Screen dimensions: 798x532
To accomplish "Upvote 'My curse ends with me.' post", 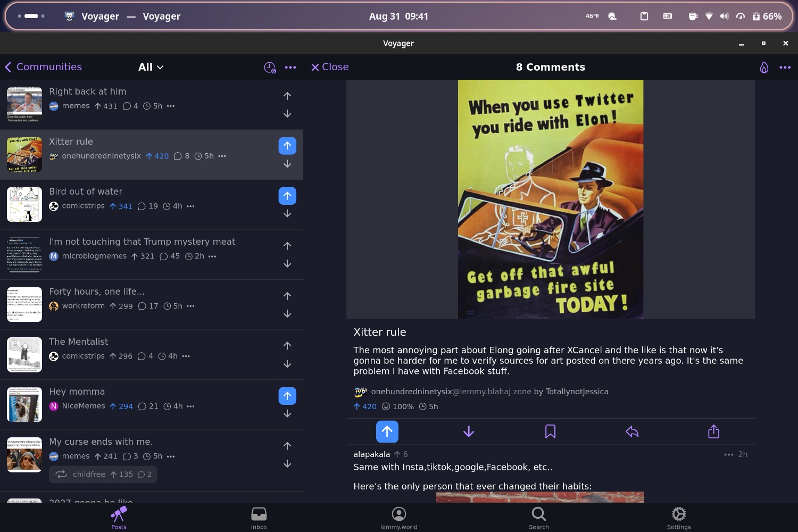I will [x=287, y=446].
